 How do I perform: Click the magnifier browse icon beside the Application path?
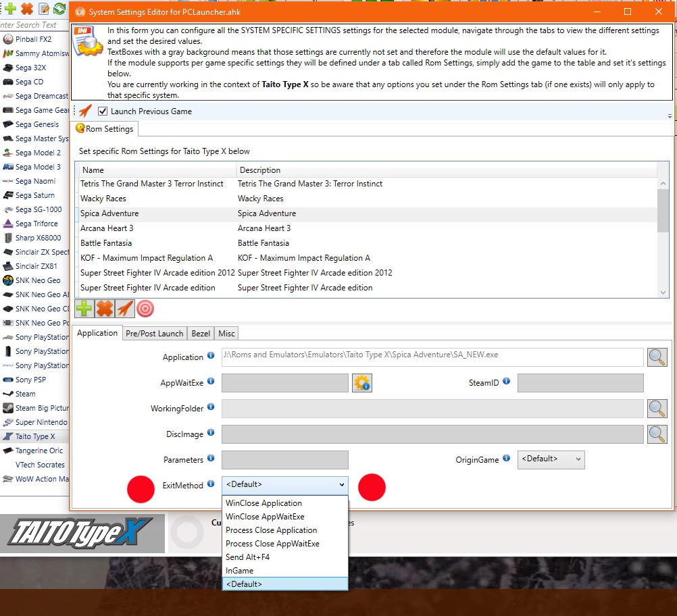[657, 357]
